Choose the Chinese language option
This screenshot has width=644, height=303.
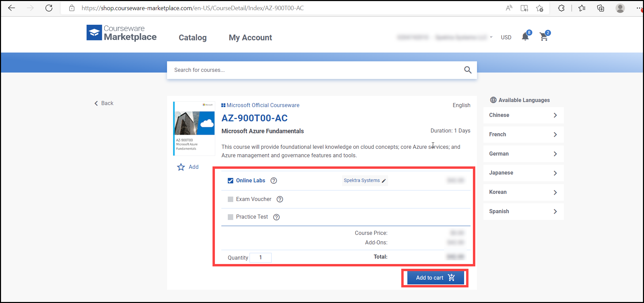(x=523, y=115)
